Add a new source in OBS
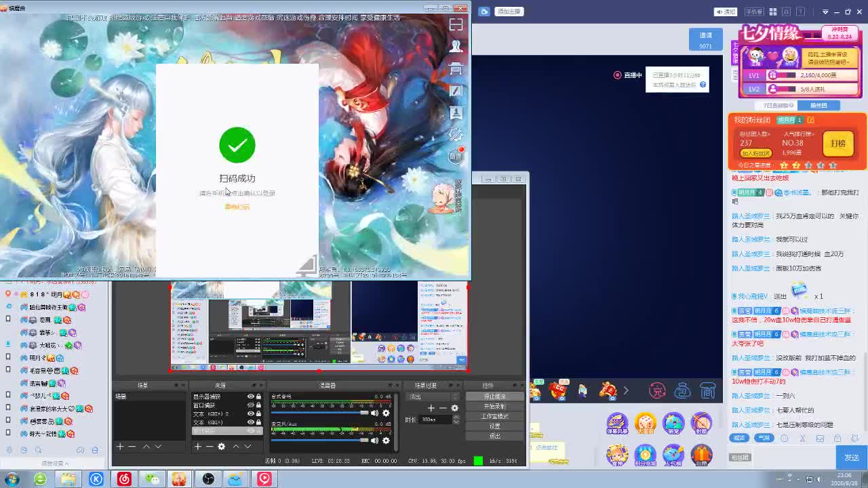Screen dimensions: 868x488 pyautogui.click(x=197, y=446)
